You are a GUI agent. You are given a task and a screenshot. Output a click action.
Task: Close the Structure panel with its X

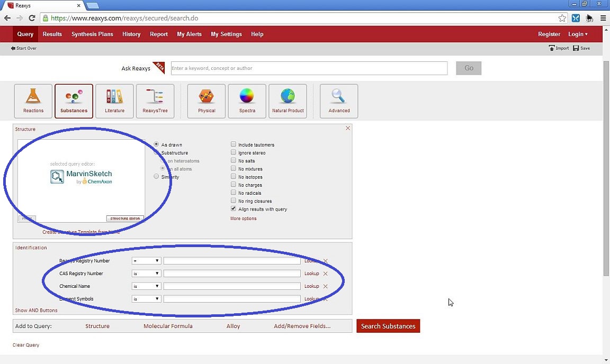point(348,128)
